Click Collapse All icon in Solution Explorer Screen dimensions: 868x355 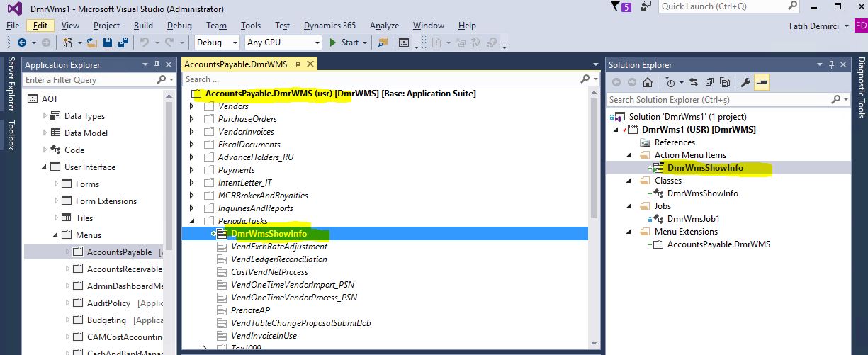coord(709,82)
